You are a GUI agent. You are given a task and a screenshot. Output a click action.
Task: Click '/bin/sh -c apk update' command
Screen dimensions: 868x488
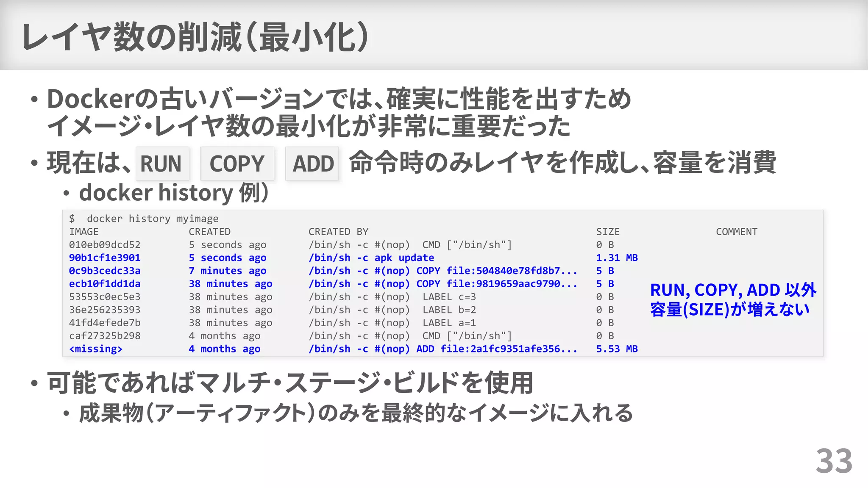coord(371,258)
